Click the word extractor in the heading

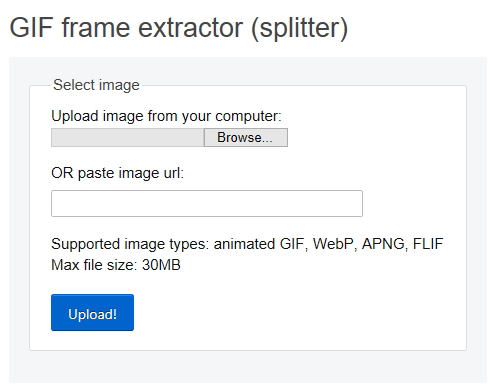coord(190,27)
